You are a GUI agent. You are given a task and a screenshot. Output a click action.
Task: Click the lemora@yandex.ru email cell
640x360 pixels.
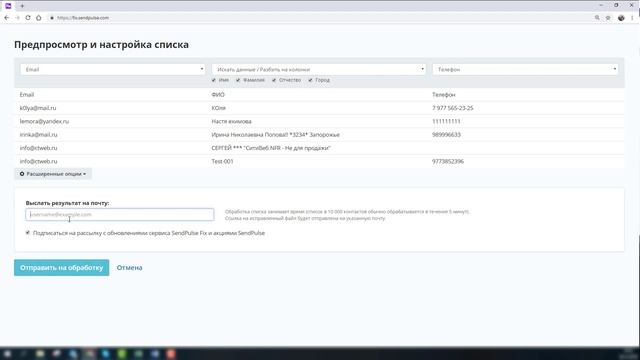point(44,121)
